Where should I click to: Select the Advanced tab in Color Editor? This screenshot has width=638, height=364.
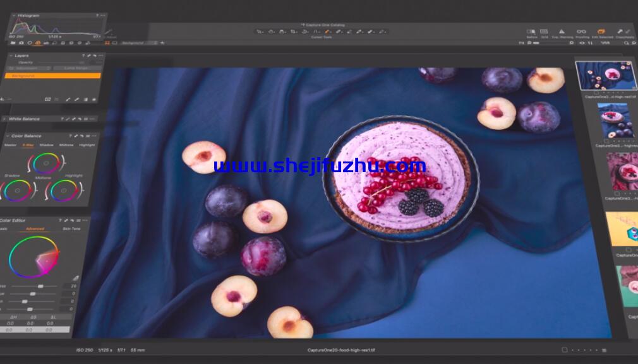[35, 229]
